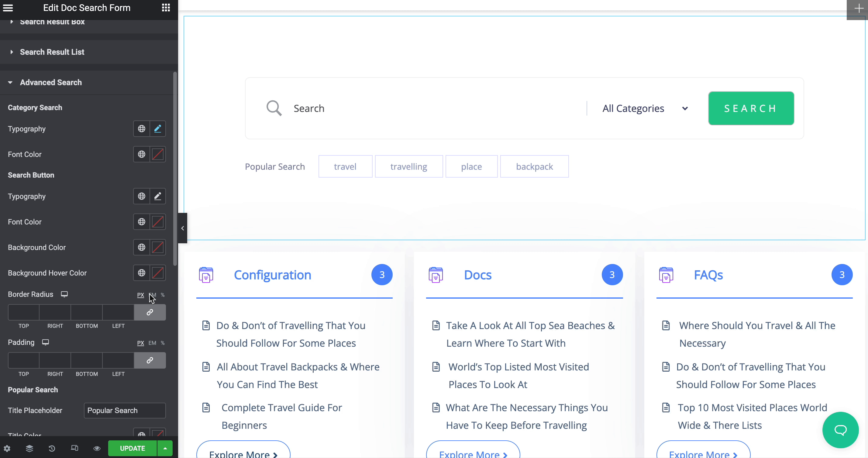Open Background Hover Color swatch

tap(158, 273)
